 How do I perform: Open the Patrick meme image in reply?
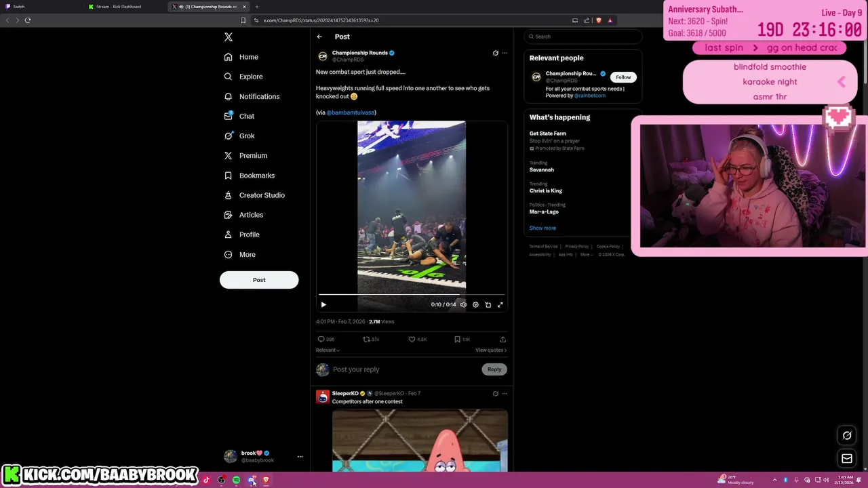[420, 441]
